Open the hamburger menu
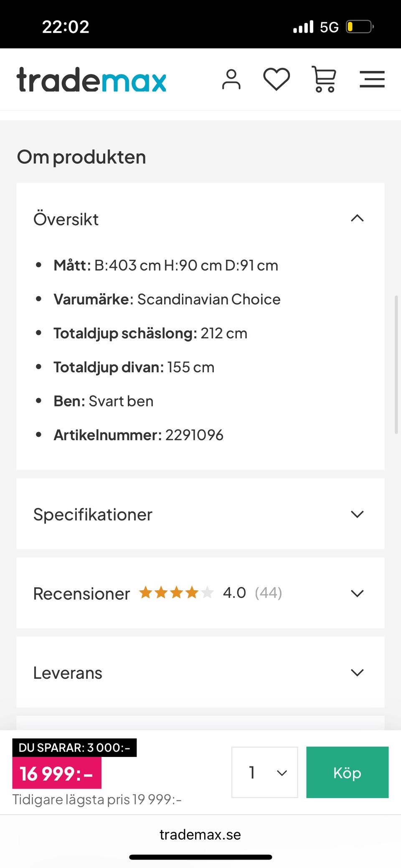 (x=372, y=79)
